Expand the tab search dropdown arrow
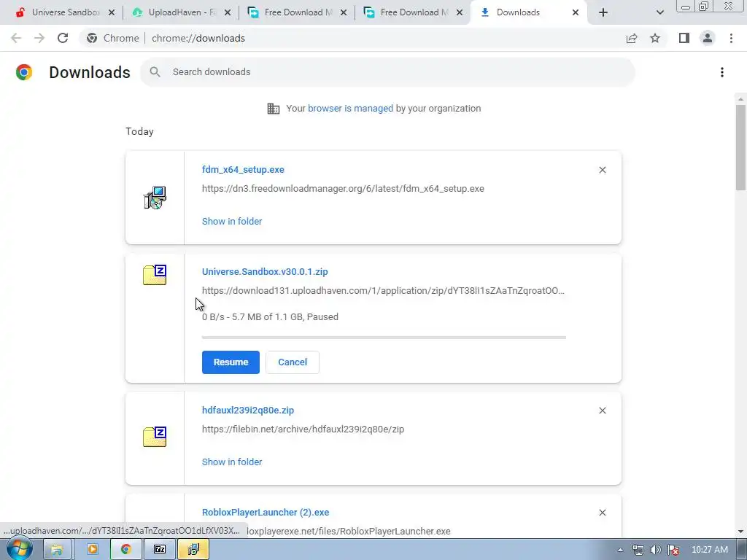The height and width of the screenshot is (560, 747). coord(659,12)
